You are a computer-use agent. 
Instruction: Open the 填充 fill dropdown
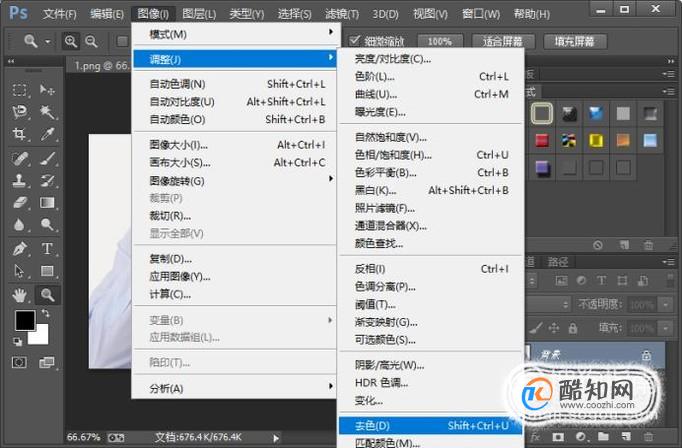click(665, 328)
